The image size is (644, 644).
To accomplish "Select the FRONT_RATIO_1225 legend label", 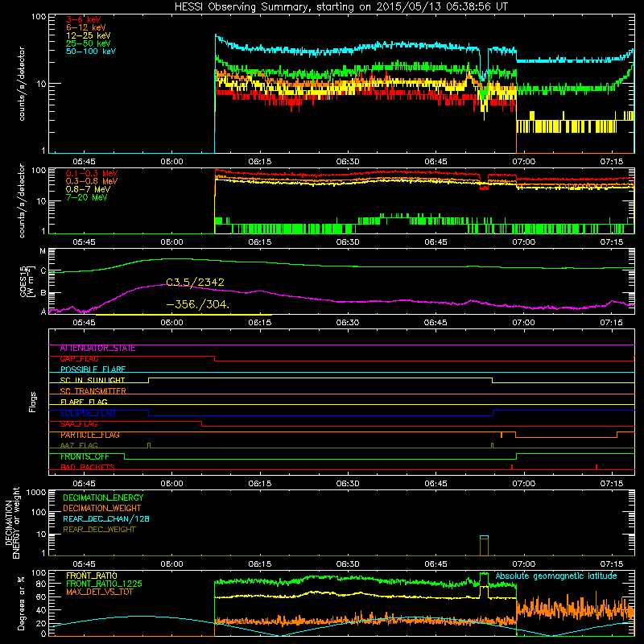I will [x=105, y=584].
